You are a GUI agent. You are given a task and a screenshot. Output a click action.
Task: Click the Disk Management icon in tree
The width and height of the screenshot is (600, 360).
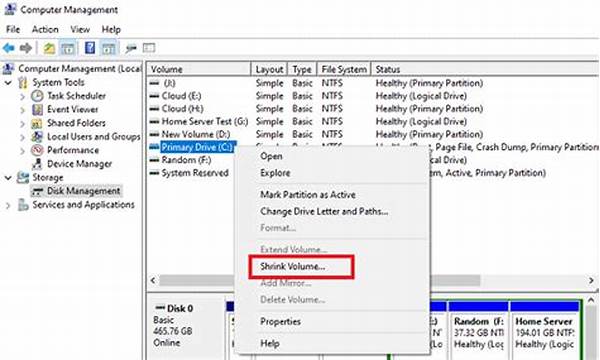(37, 191)
